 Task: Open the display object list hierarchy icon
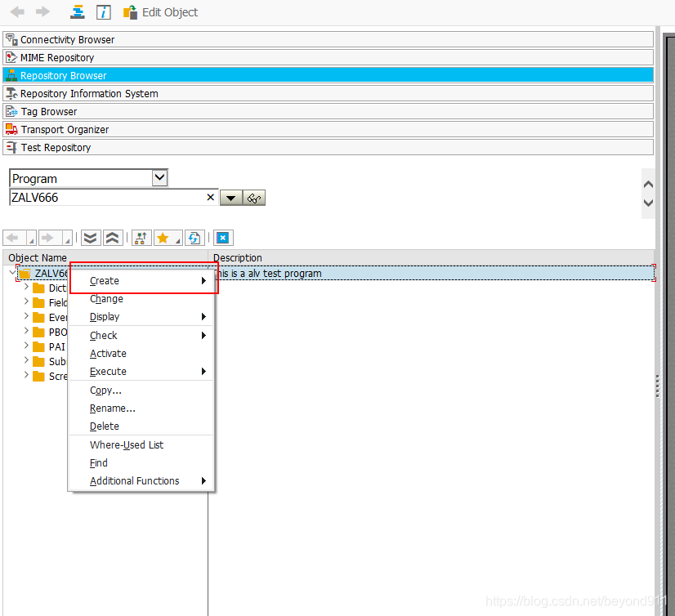(x=141, y=237)
